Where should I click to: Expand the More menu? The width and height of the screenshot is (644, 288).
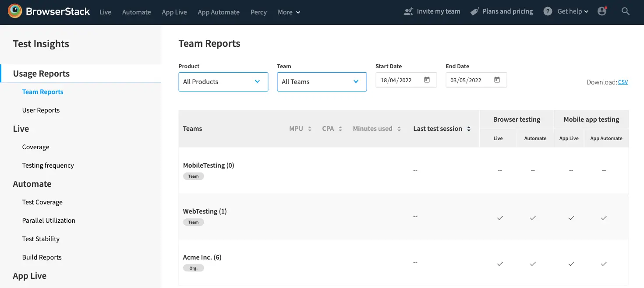tap(289, 12)
